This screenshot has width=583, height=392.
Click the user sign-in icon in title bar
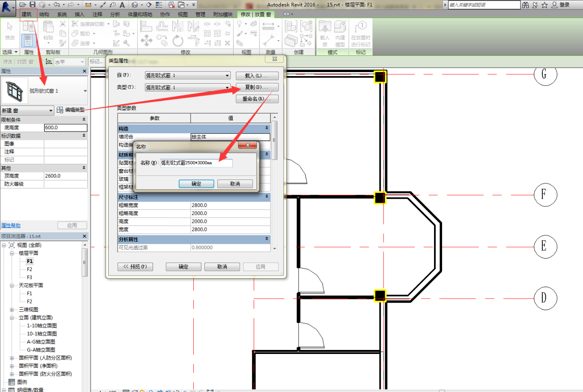click(555, 4)
